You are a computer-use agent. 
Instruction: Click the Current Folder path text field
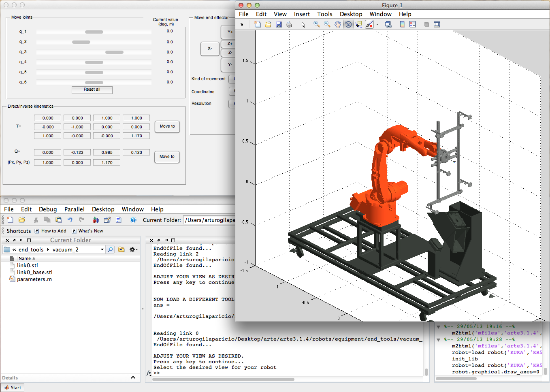(x=209, y=220)
